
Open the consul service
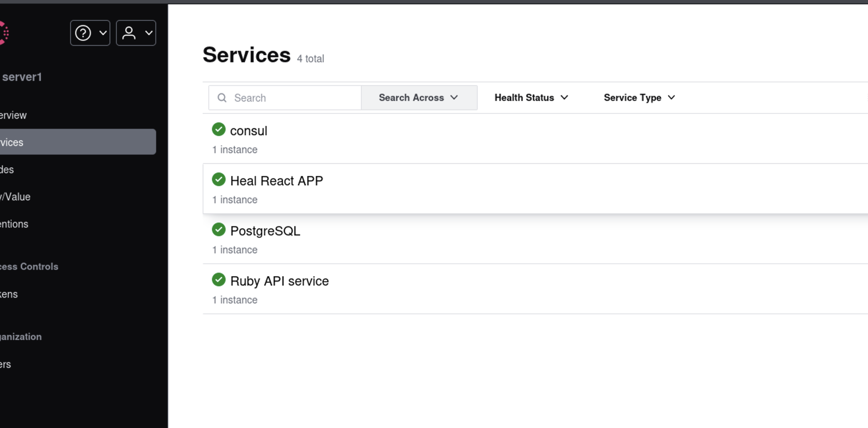point(535,139)
